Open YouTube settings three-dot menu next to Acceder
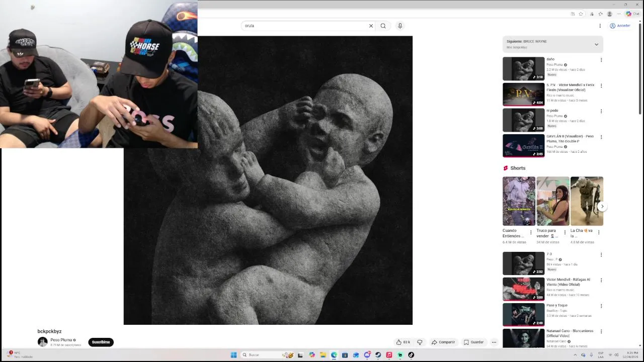 coord(600,26)
